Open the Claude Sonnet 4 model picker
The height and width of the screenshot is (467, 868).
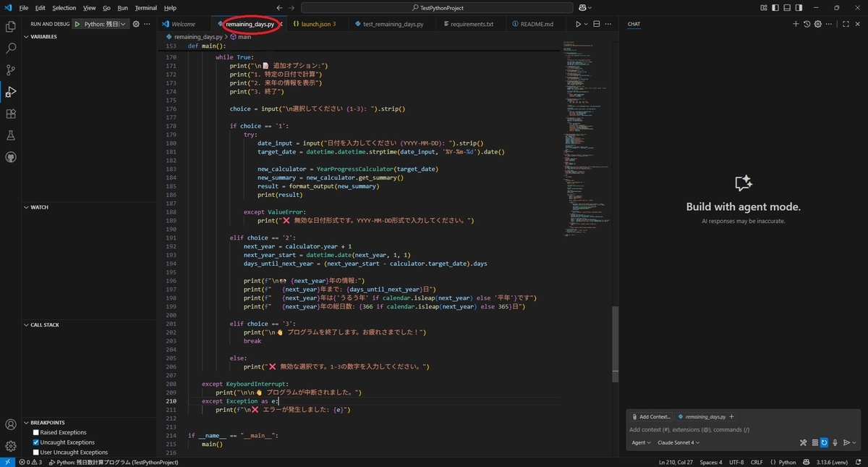678,442
